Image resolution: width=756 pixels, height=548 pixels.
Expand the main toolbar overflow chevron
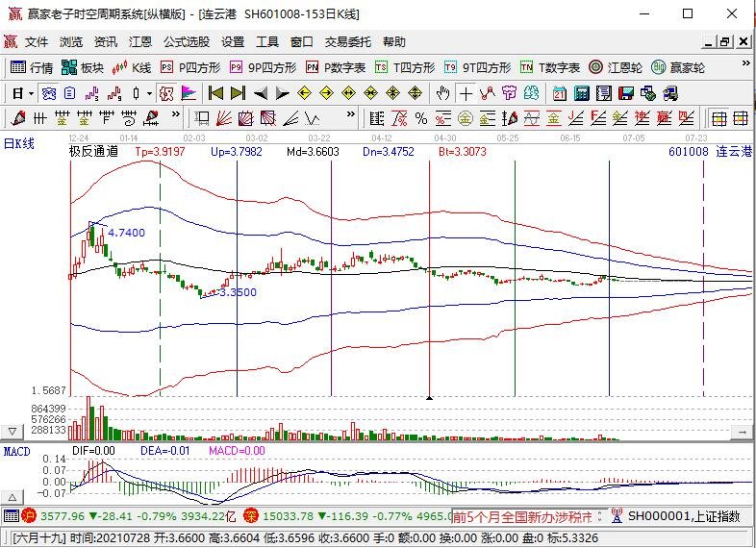coord(745,64)
